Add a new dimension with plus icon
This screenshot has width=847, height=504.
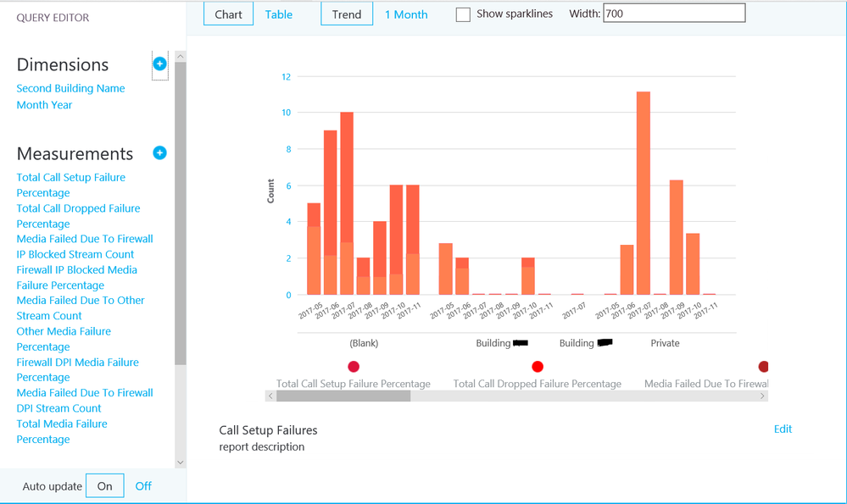[159, 64]
